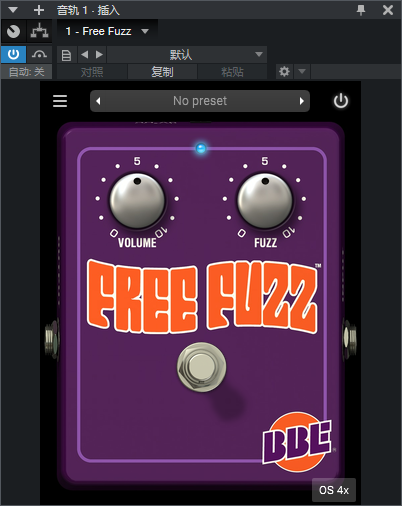Image resolution: width=402 pixels, height=506 pixels.
Task: Click the 粘贴 paste button
Action: [x=232, y=72]
